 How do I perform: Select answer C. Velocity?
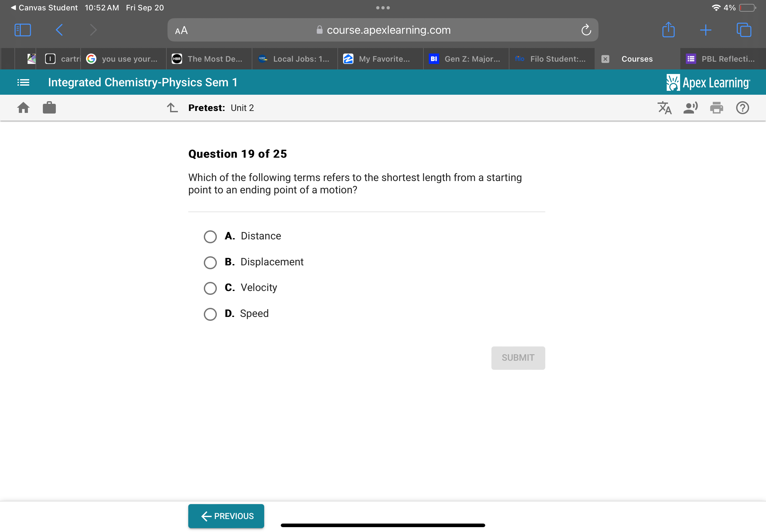pos(210,288)
